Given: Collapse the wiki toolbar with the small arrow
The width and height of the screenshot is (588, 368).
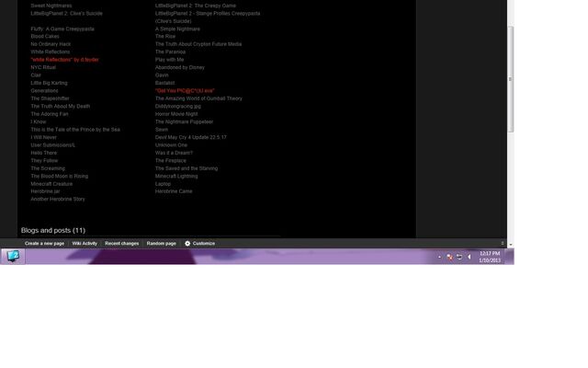Looking at the screenshot, I should coord(503,243).
